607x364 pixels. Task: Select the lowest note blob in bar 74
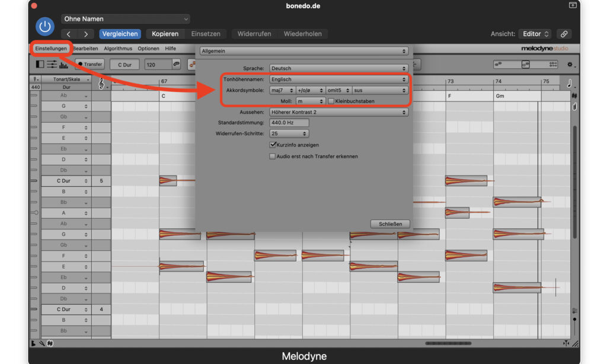(x=517, y=288)
